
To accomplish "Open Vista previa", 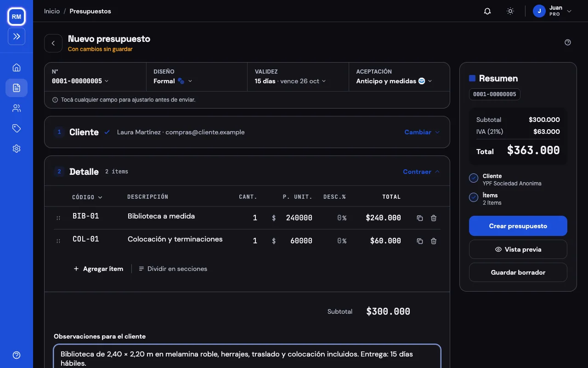I will 518,249.
